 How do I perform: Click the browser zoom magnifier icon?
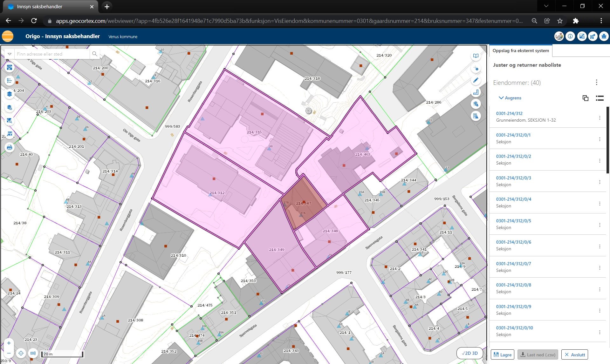[x=534, y=21]
